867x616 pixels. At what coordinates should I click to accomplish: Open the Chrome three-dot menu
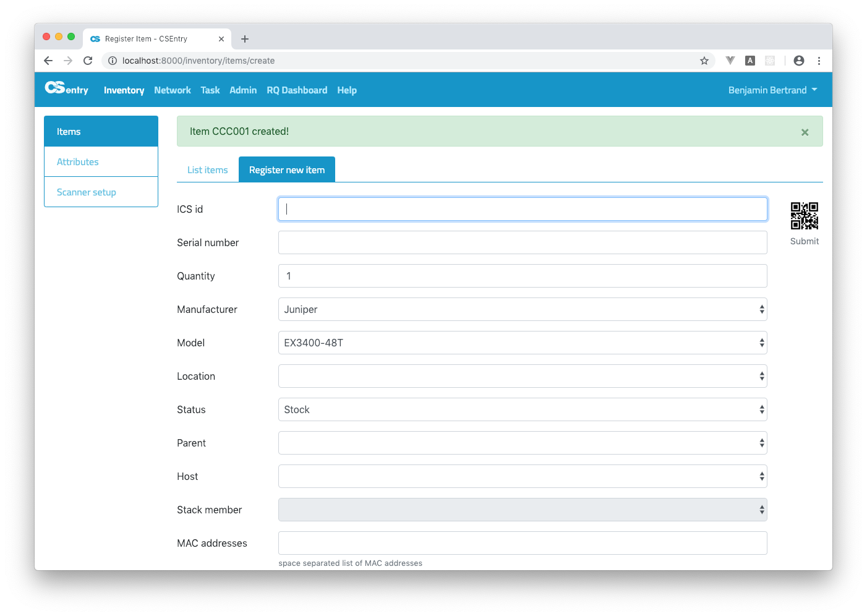(x=819, y=61)
